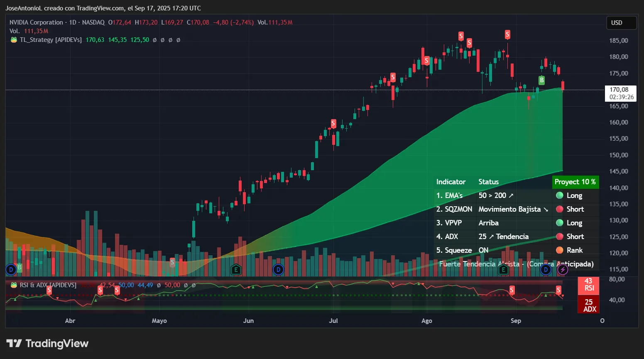Open the NVIDIA Corporation symbol in the legend
Viewport: 644px width, 359px height.
point(37,22)
